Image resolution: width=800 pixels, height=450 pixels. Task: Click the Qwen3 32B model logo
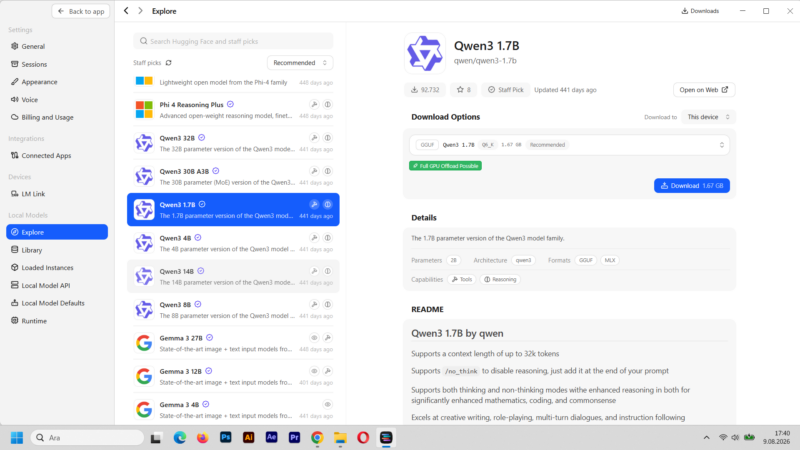click(144, 143)
